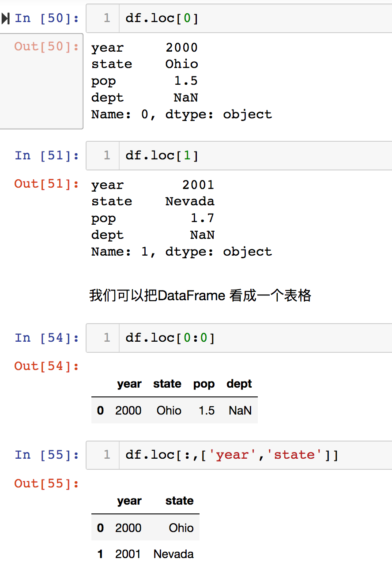
Task: Click the 'year' column header in Out[55] table
Action: tap(129, 501)
